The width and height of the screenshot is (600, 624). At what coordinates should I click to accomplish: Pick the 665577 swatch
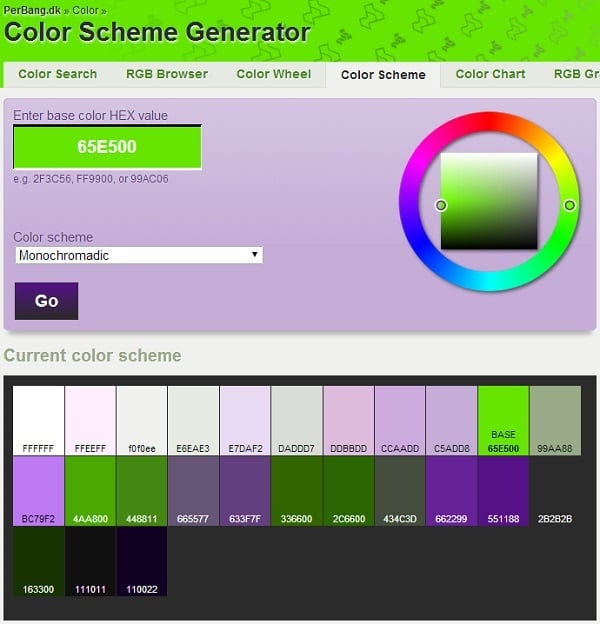pyautogui.click(x=193, y=491)
